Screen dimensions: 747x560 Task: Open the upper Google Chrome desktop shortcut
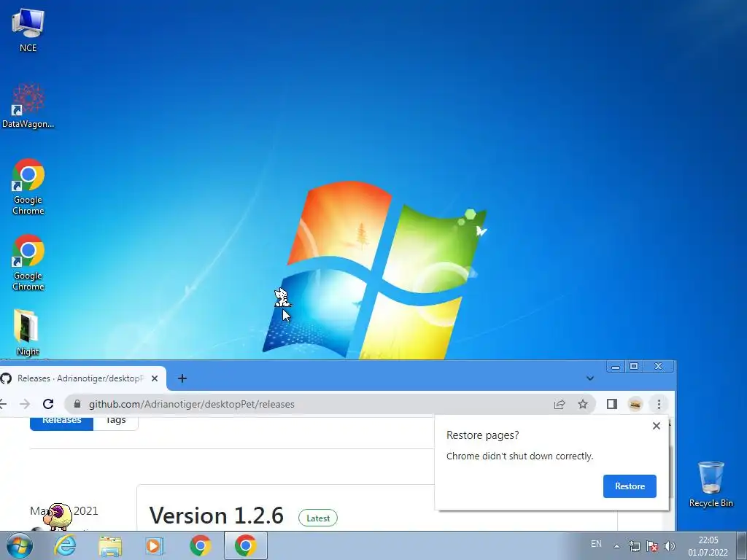coord(28,186)
